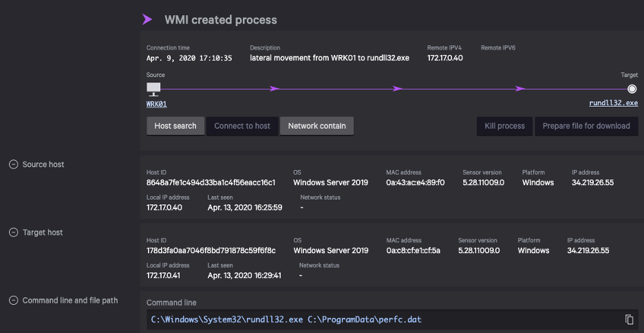
Task: Click the source Host ID value
Action: (x=211, y=183)
